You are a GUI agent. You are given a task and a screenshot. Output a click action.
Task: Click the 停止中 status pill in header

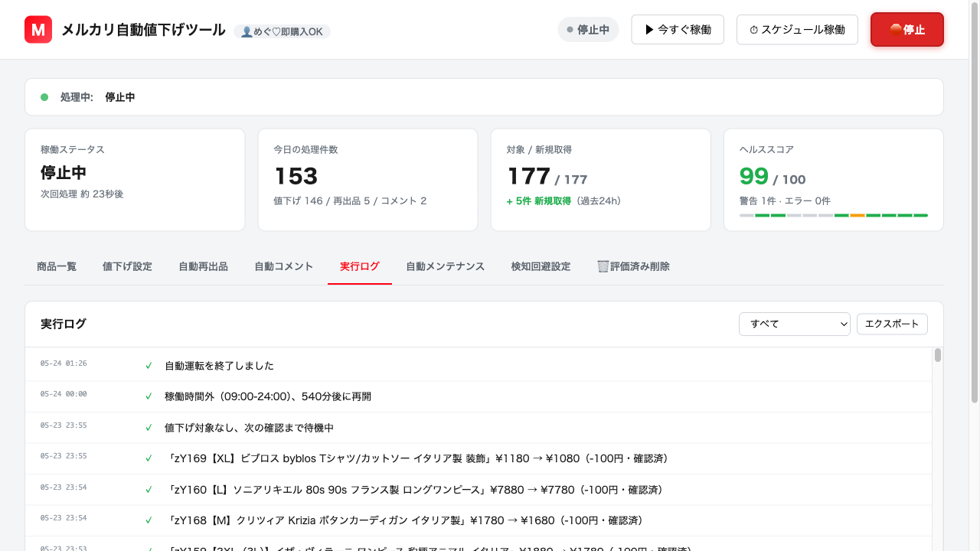point(588,30)
